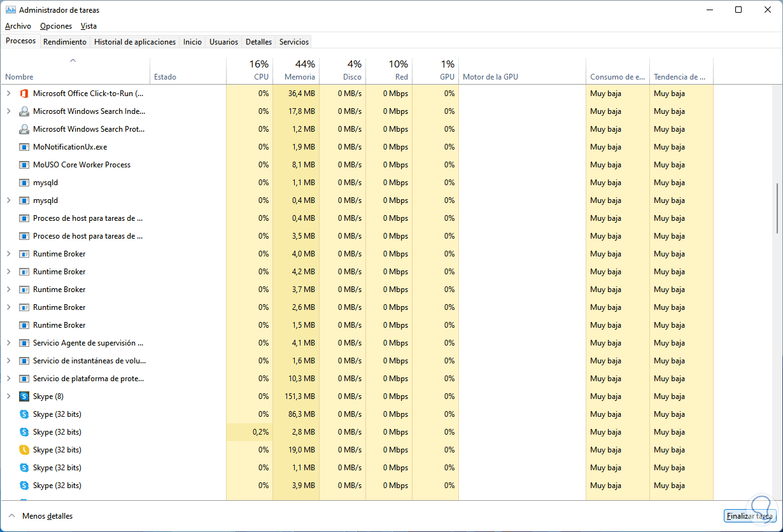The width and height of the screenshot is (783, 532).
Task: Click the Servicio de plataforma de protección icon
Action: [24, 379]
